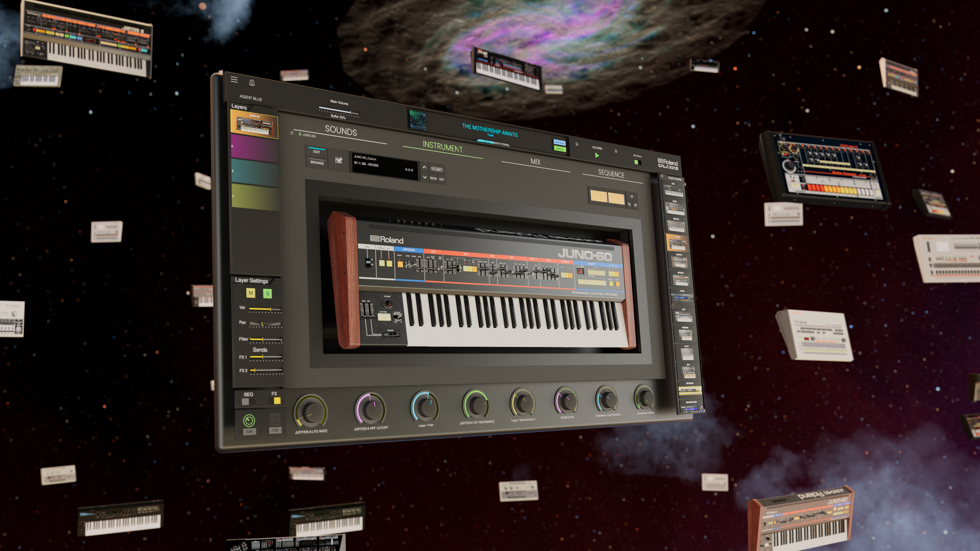980x551 pixels.
Task: Select the next patch with the down chevron
Action: point(425,177)
